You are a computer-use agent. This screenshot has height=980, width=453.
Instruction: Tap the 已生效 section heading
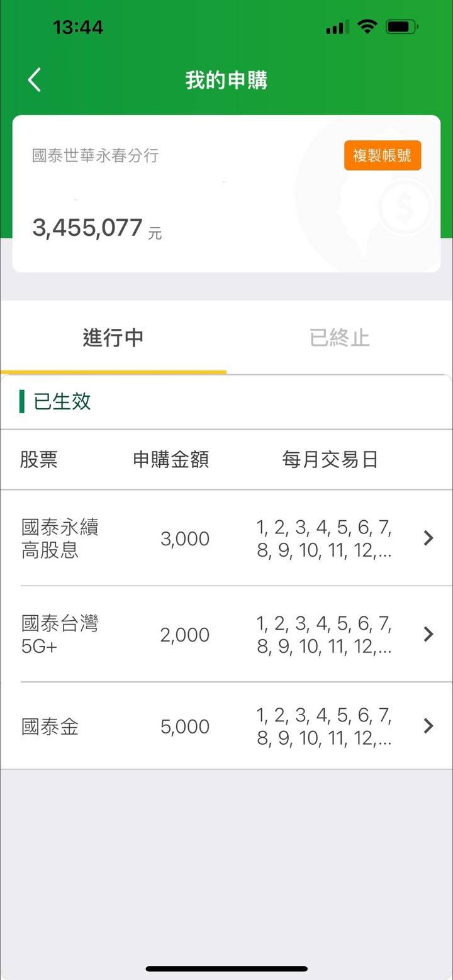pyautogui.click(x=62, y=401)
